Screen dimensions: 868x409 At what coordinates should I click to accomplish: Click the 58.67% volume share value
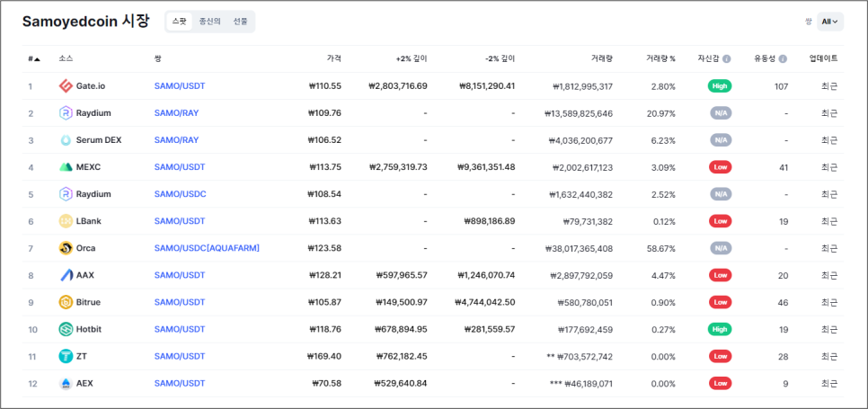(661, 248)
